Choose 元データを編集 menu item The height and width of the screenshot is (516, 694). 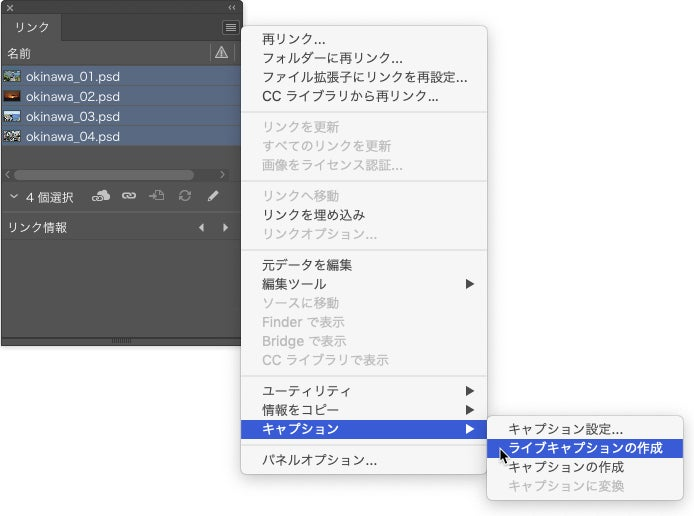pos(364,265)
